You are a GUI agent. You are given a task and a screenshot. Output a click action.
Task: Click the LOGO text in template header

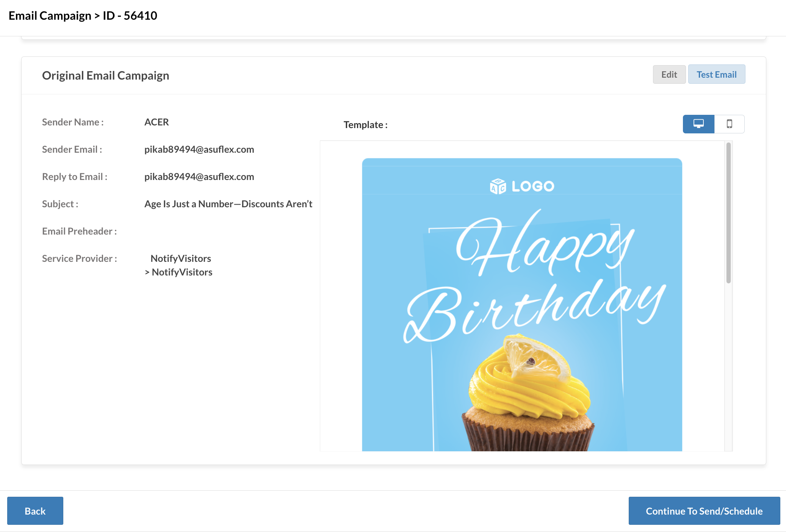tap(532, 186)
